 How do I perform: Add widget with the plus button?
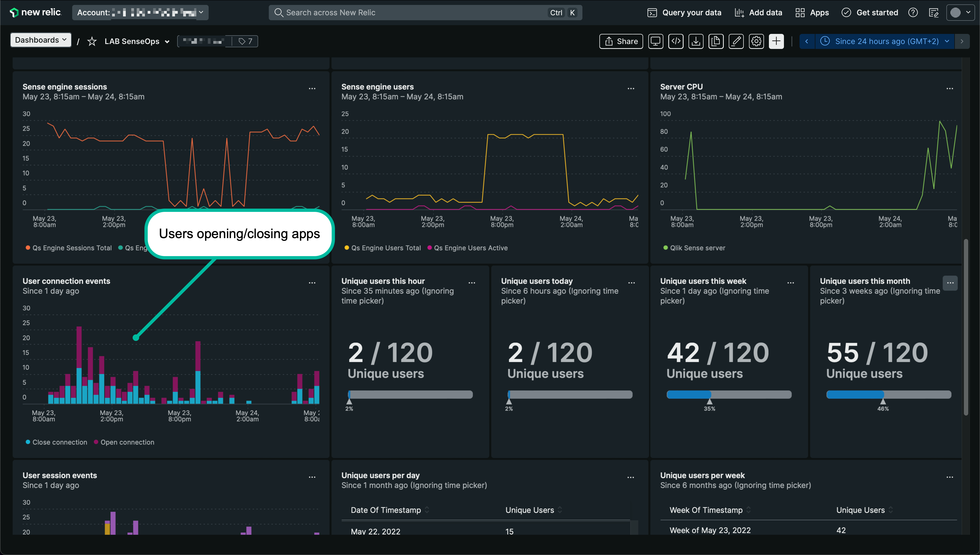pos(777,41)
